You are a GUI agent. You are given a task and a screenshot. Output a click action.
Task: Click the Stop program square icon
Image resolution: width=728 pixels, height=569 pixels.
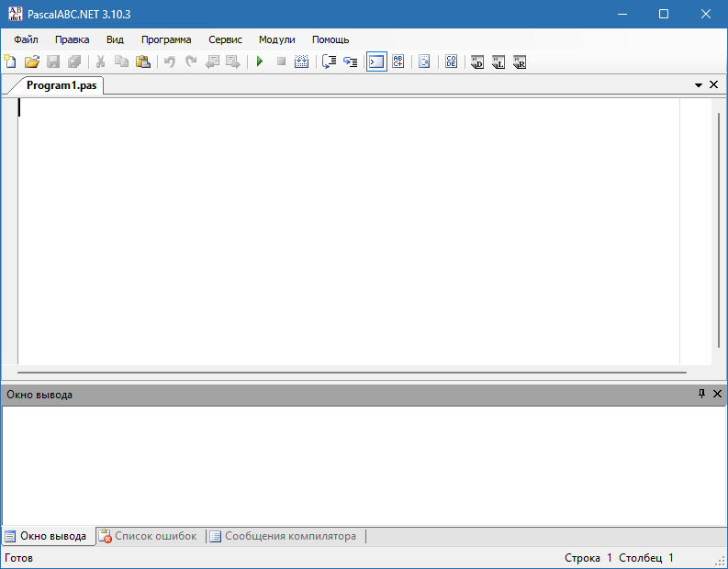(x=281, y=61)
